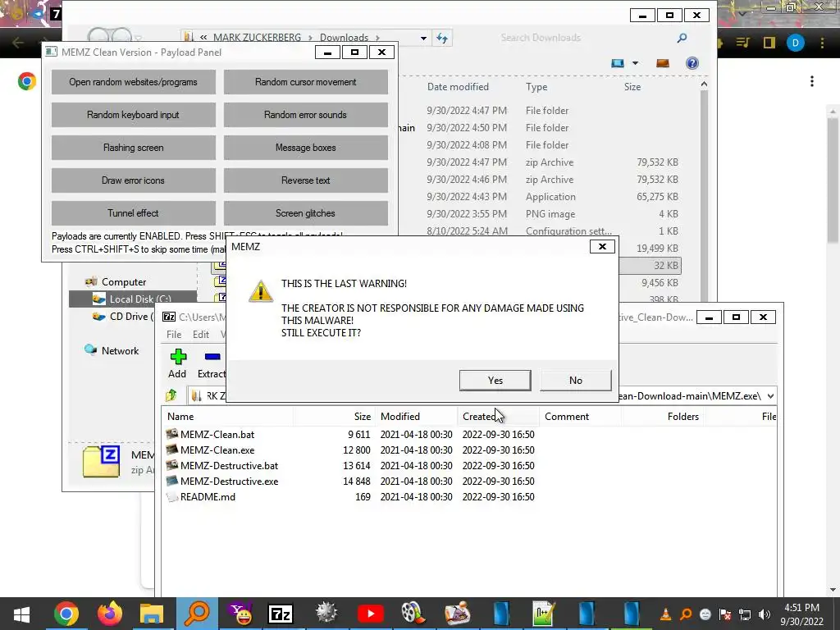
Task: Toggle Reverse text payload
Action: coord(305,180)
